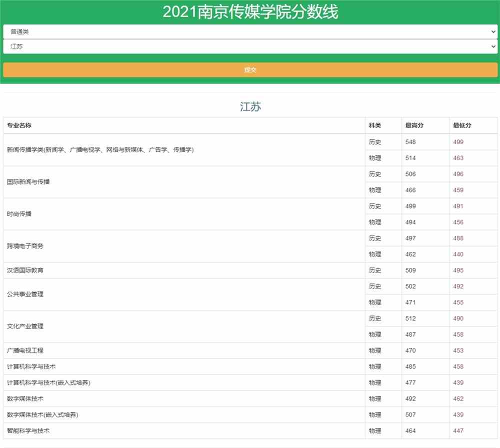Select the 汉语国际教育 major name
Viewport: 500px width, 448px height.
25,270
